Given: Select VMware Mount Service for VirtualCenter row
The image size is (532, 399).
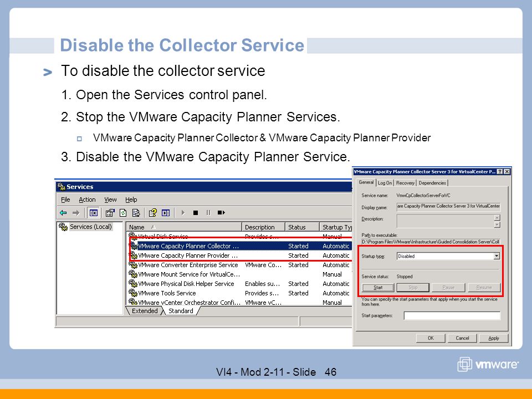Looking at the screenshot, I should coord(240,274).
